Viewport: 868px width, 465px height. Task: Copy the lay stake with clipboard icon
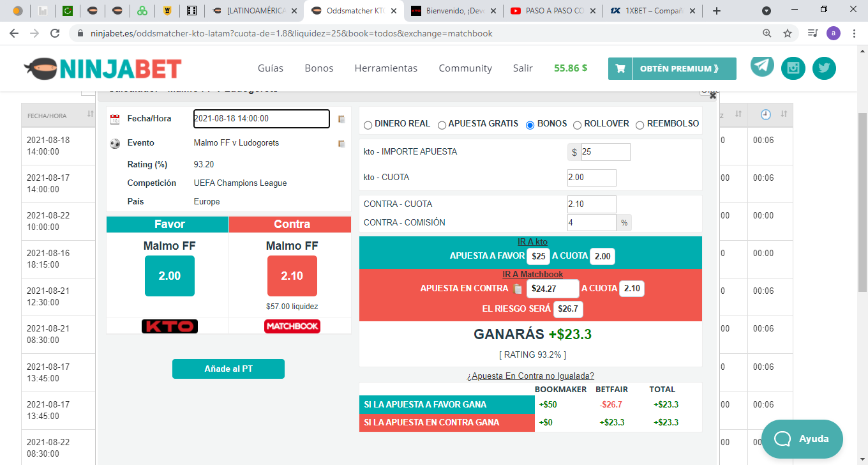518,289
